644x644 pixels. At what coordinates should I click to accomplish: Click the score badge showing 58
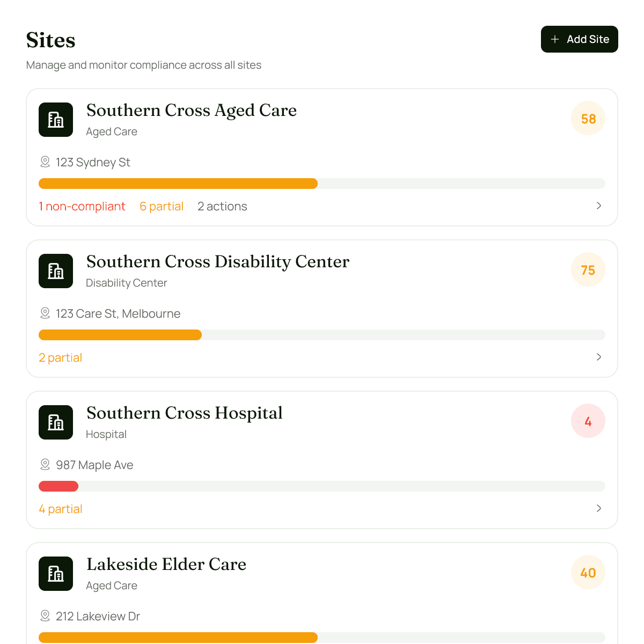(x=588, y=118)
